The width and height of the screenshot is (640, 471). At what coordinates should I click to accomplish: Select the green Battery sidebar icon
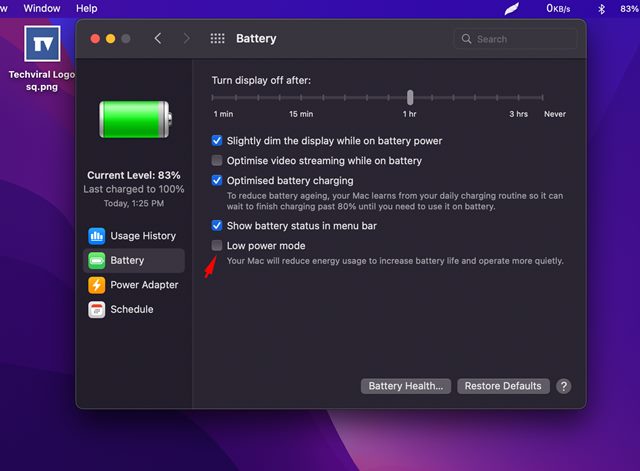click(x=97, y=260)
